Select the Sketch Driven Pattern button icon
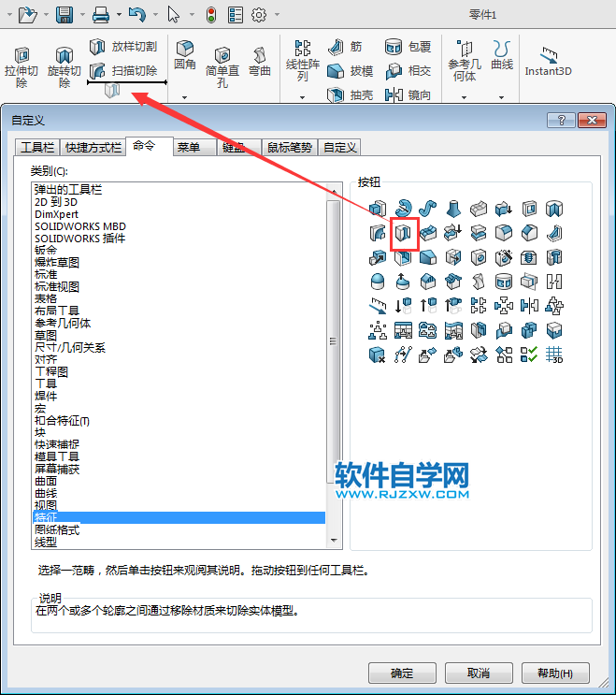The height and width of the screenshot is (695, 616). [x=378, y=330]
